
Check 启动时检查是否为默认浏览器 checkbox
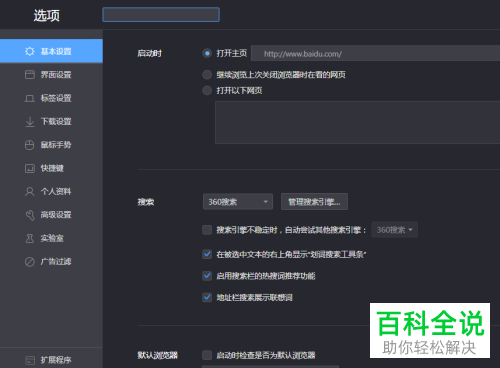click(x=207, y=355)
